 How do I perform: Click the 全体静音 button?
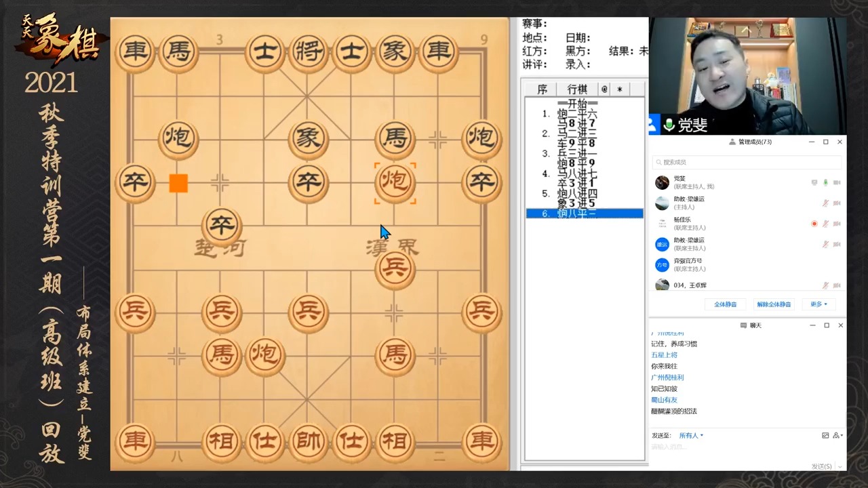pos(725,304)
